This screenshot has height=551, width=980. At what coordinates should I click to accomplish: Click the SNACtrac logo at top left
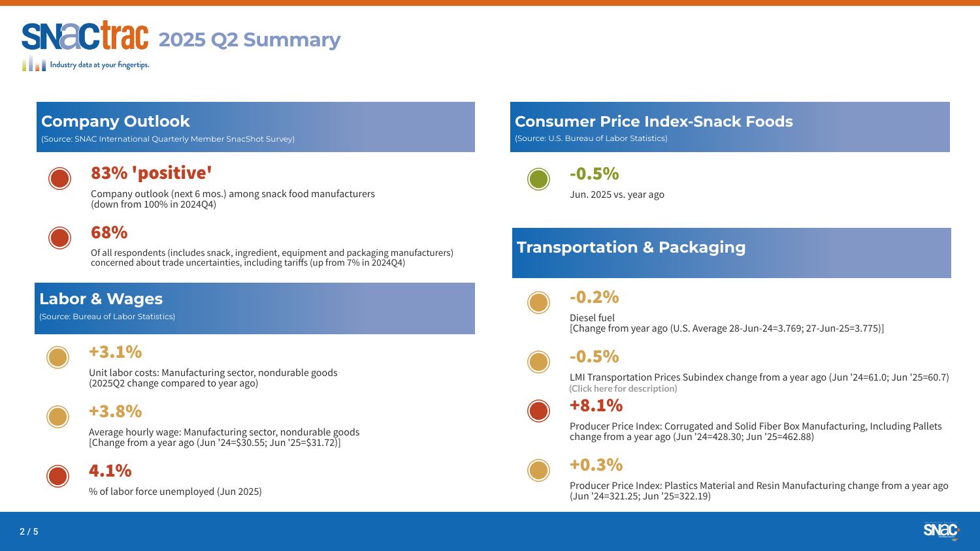[x=86, y=45]
